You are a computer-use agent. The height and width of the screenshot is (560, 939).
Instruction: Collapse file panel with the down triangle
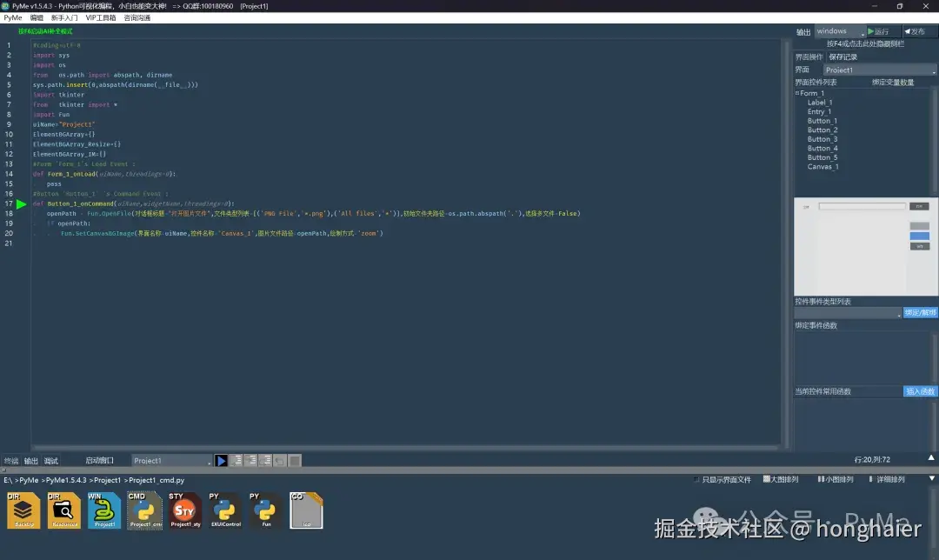click(931, 478)
